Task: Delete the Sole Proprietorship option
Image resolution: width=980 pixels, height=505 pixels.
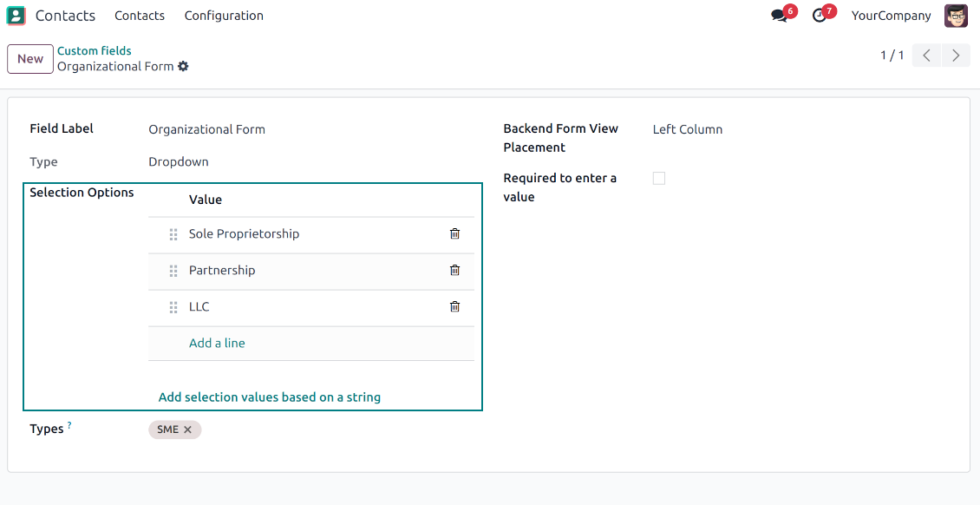Action: tap(454, 233)
